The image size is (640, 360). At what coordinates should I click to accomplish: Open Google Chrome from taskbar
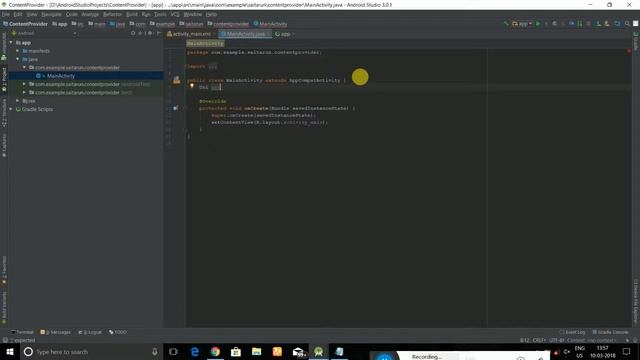(215, 352)
